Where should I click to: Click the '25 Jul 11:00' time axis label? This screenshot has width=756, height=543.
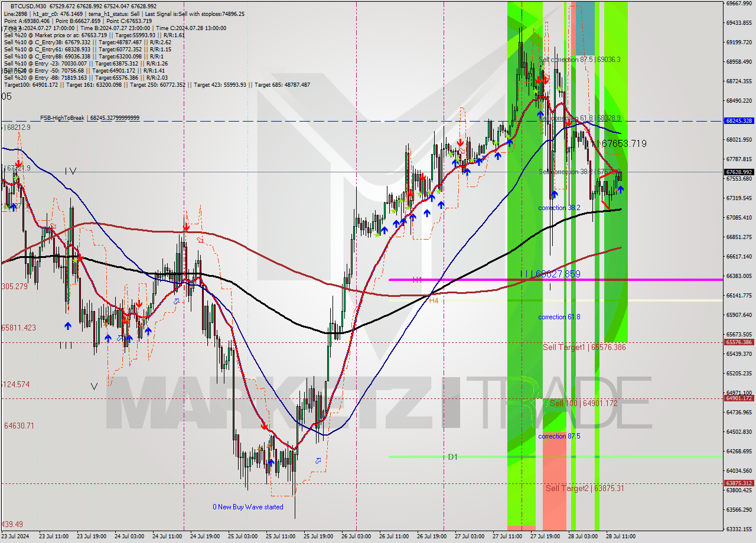point(281,537)
